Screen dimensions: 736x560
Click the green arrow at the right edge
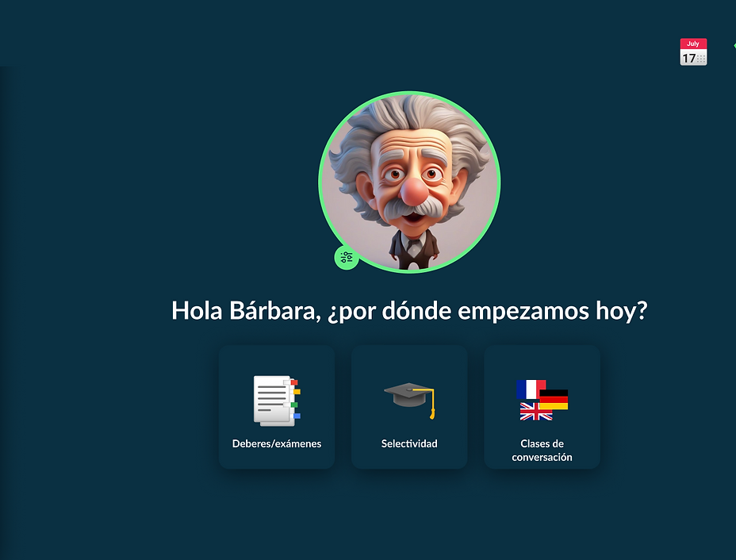coord(734,46)
